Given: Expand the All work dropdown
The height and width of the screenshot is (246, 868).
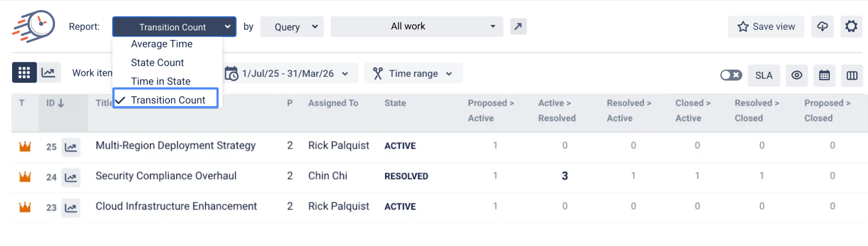Looking at the screenshot, I should click(x=417, y=27).
